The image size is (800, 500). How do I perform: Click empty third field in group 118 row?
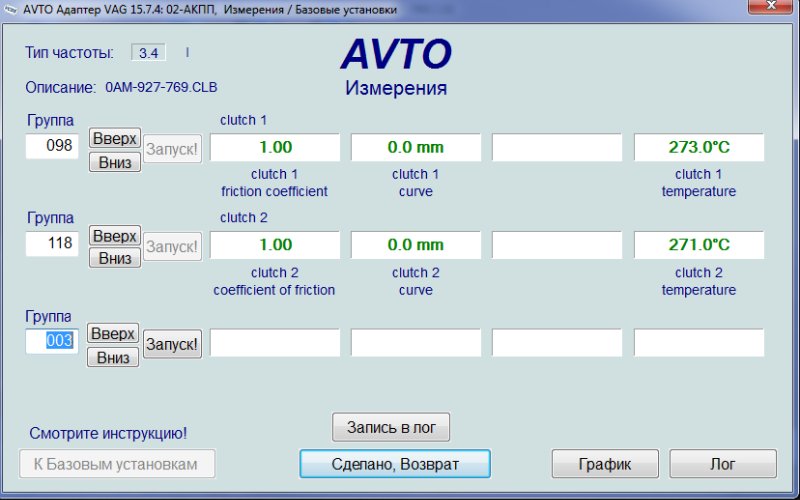(557, 244)
